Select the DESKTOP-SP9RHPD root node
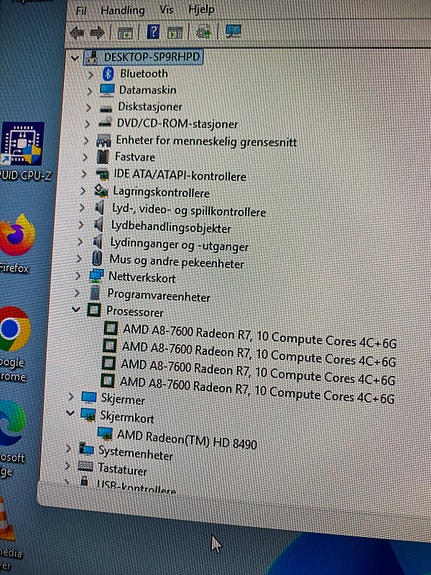Image resolution: width=431 pixels, height=575 pixels. [x=152, y=57]
